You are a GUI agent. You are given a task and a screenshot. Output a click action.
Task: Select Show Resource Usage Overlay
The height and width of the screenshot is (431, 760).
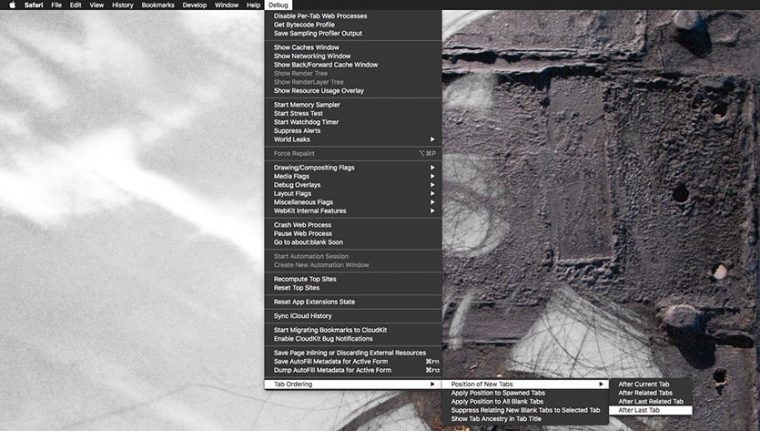click(353, 91)
